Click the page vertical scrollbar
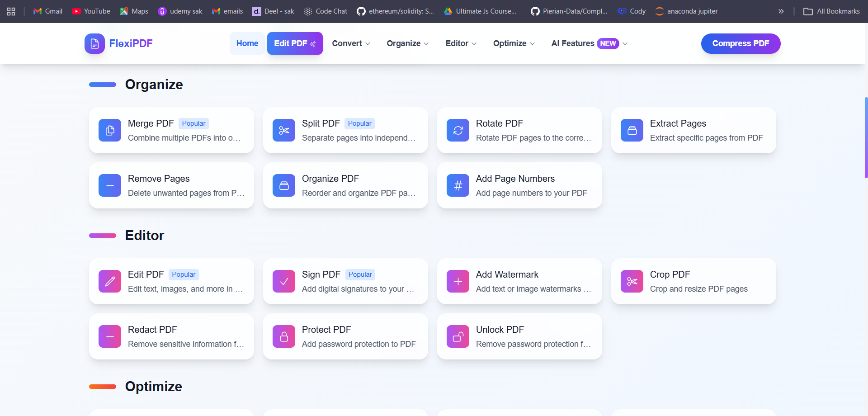The width and height of the screenshot is (868, 416). coord(866,137)
